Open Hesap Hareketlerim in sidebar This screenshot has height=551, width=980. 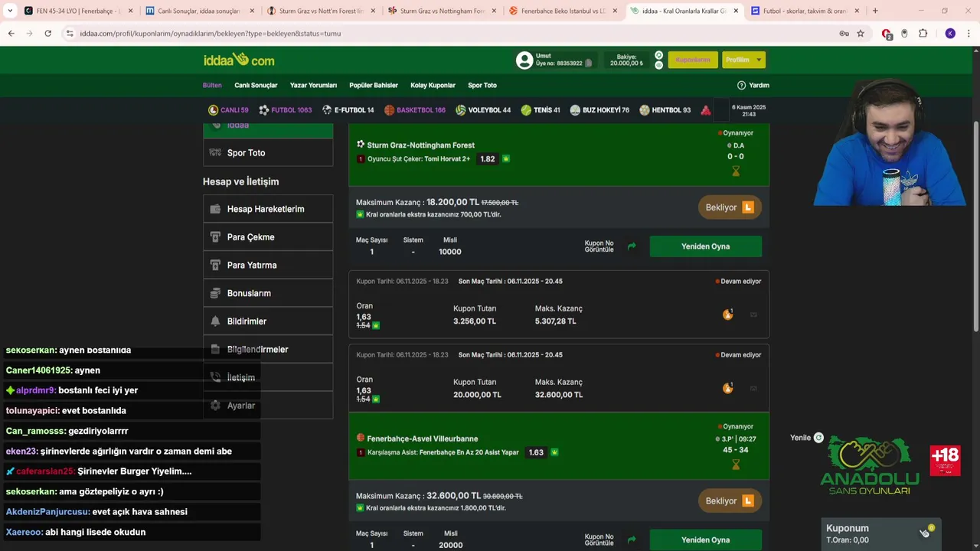[x=268, y=209]
